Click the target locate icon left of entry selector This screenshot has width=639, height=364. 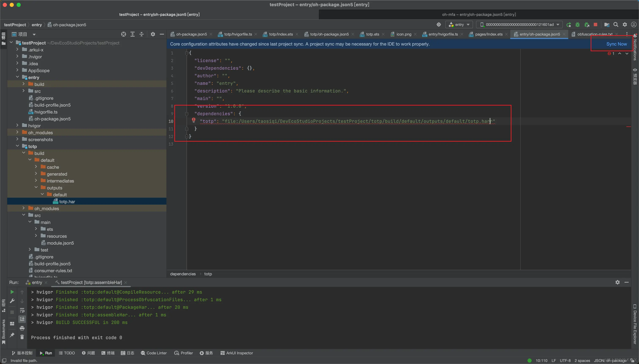tap(439, 24)
